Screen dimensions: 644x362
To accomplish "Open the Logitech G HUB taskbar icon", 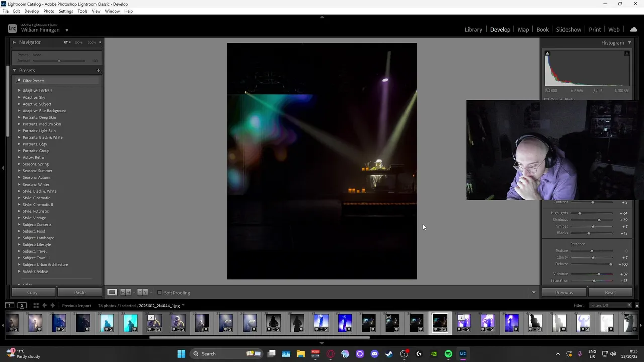I will 419,354.
